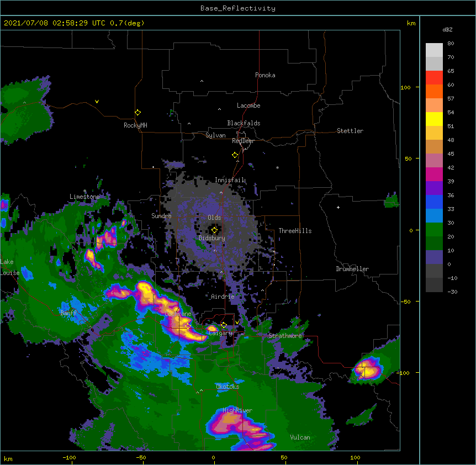Click the yellow 54 dBZ legend swatch

click(434, 119)
